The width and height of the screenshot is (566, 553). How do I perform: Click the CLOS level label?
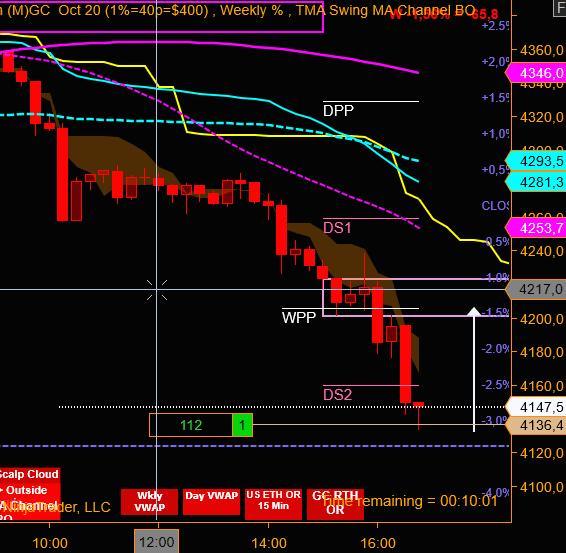tap(495, 206)
